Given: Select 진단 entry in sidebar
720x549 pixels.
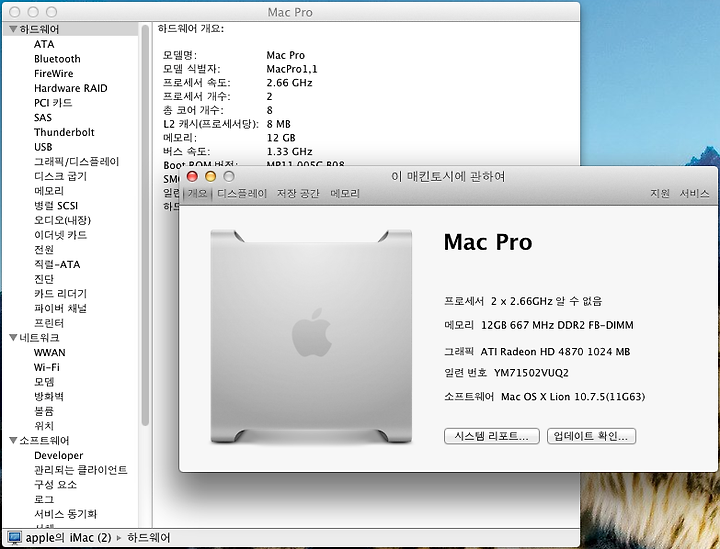Looking at the screenshot, I should click(44, 279).
